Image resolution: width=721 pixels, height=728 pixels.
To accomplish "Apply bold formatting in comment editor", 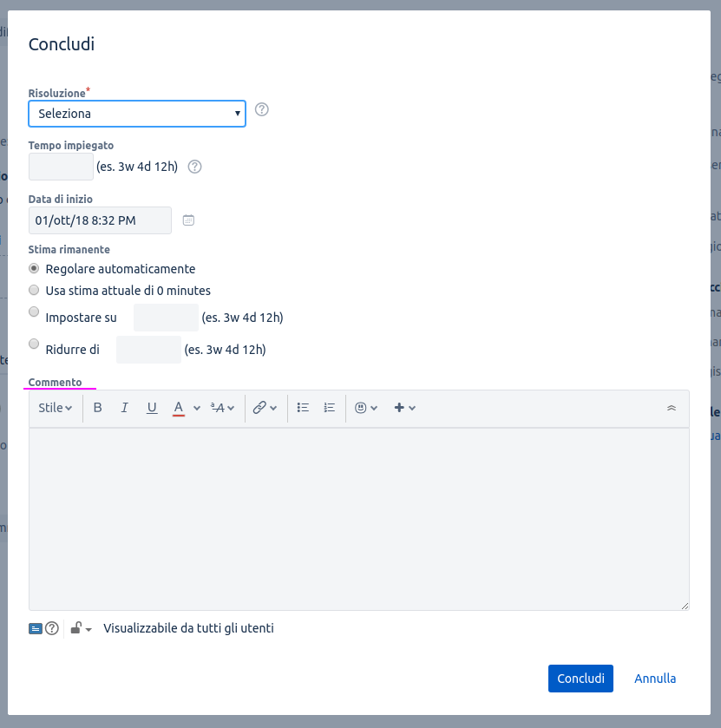I will click(x=97, y=408).
